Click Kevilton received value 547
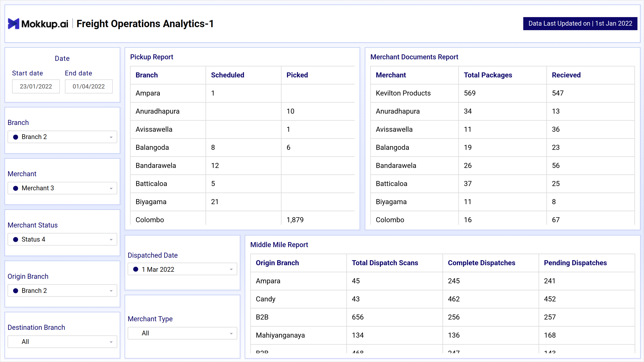The width and height of the screenshot is (644, 362). (x=558, y=93)
